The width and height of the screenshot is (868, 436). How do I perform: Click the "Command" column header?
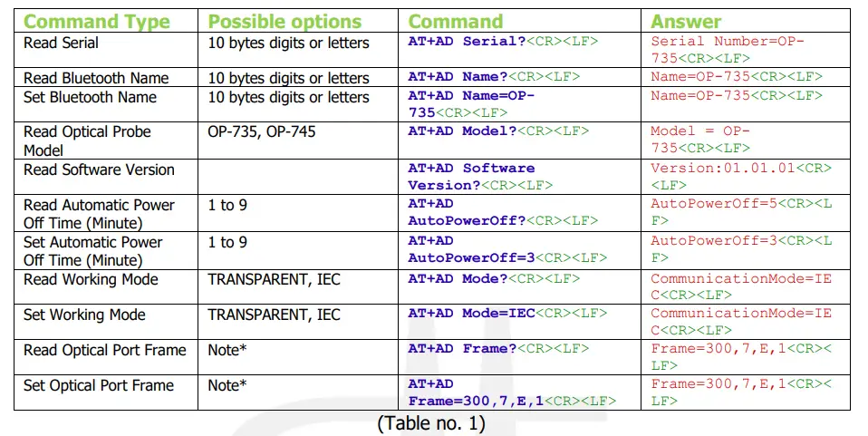[456, 22]
